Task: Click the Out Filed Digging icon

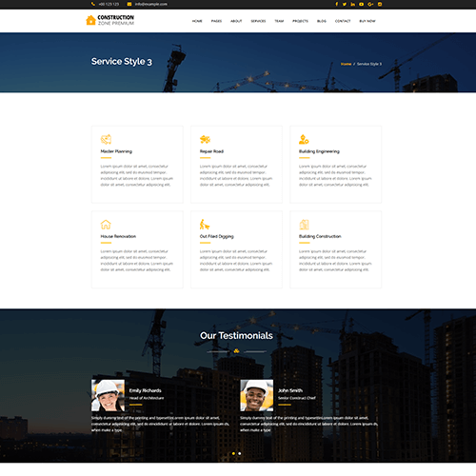Action: pos(205,225)
